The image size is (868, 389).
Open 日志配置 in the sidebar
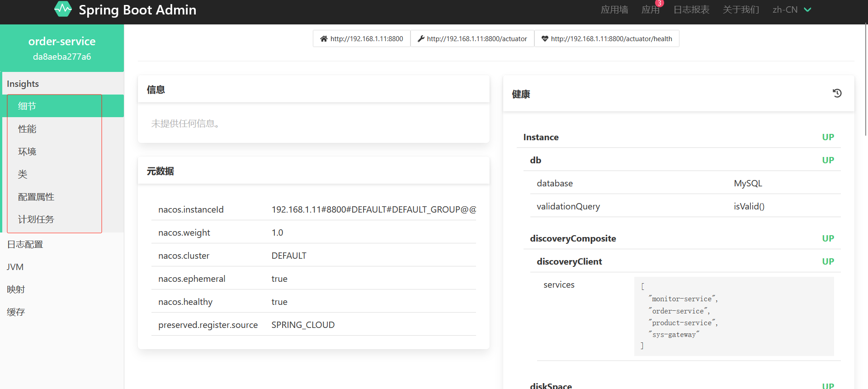(62, 244)
